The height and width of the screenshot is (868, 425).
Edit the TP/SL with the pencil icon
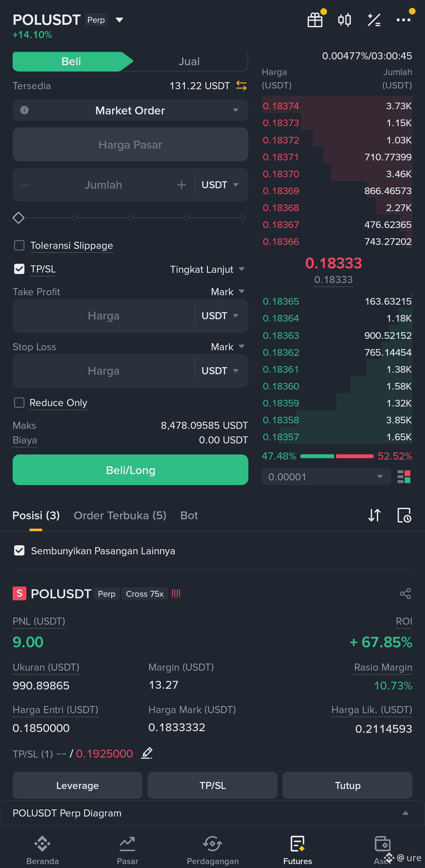(x=147, y=753)
